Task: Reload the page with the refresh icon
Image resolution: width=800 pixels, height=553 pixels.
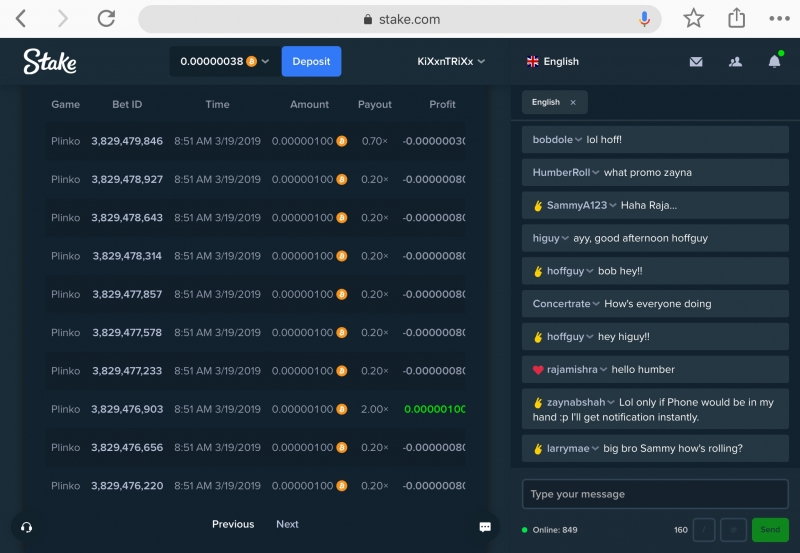Action: 106,19
